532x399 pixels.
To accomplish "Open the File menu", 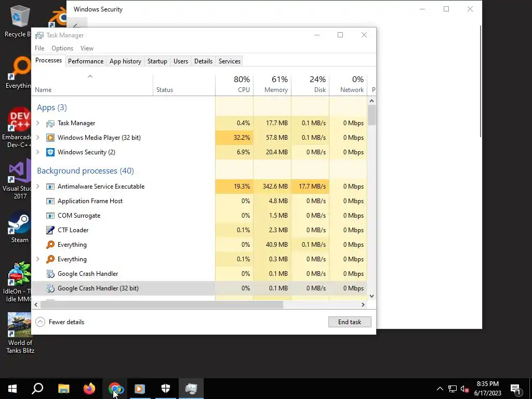I will [39, 48].
